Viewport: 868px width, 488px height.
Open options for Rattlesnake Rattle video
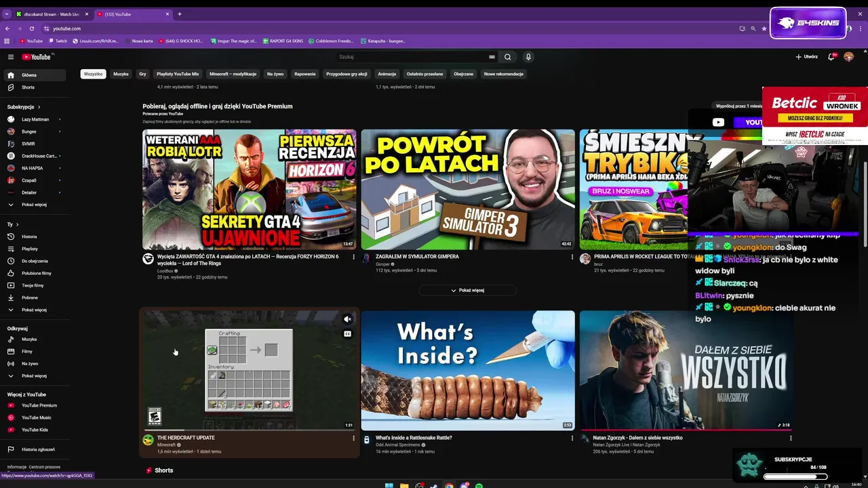(572, 439)
